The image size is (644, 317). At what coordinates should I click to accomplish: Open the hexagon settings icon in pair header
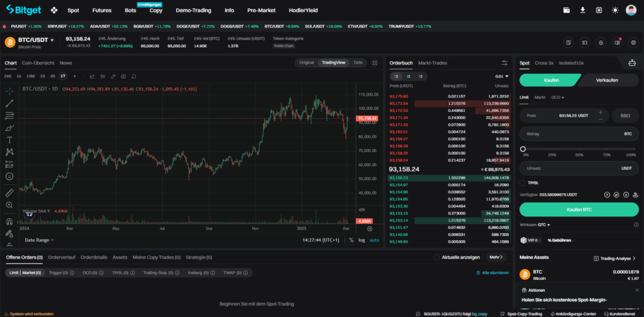pyautogui.click(x=633, y=42)
